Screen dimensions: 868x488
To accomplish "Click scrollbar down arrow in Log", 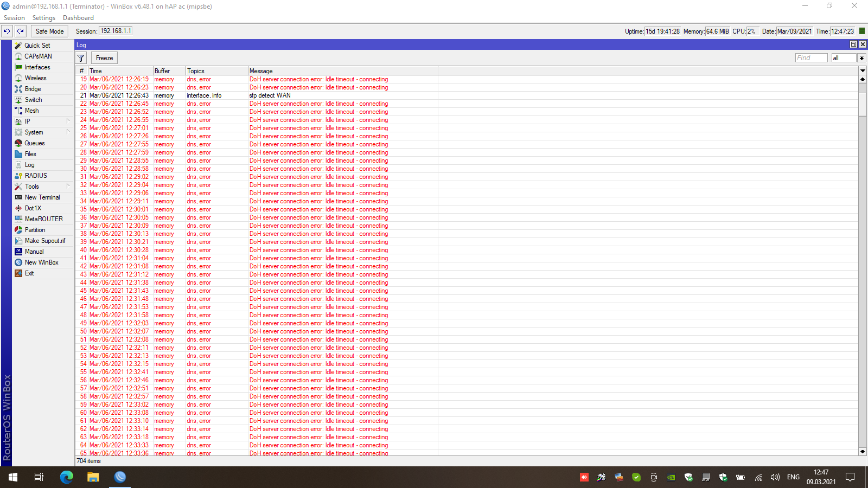I will tap(863, 451).
